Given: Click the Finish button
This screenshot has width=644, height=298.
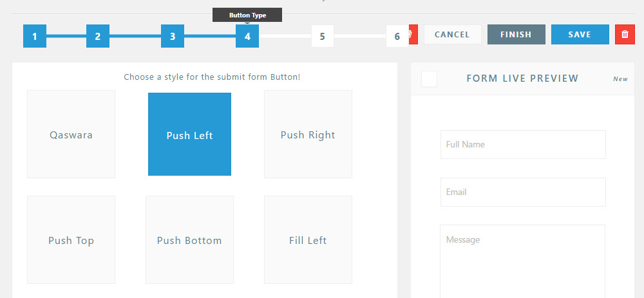Looking at the screenshot, I should point(516,35).
